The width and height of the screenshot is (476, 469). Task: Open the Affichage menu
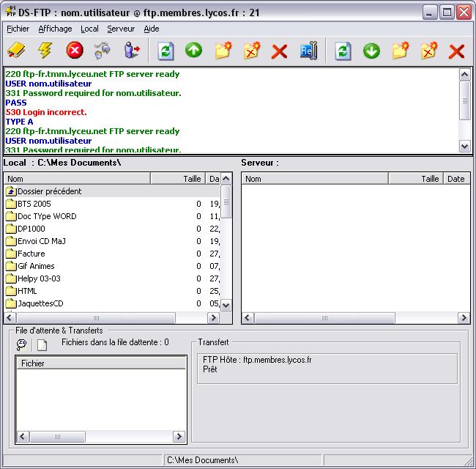coord(55,29)
